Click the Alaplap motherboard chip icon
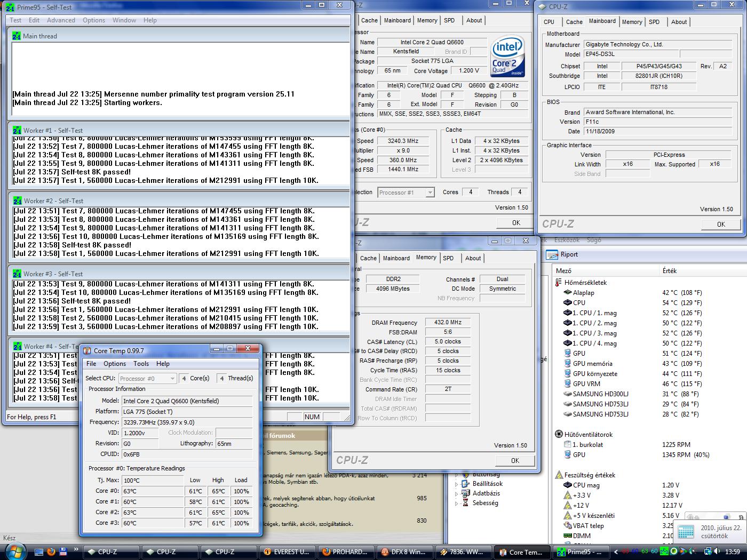The image size is (747, 560). pos(568,293)
